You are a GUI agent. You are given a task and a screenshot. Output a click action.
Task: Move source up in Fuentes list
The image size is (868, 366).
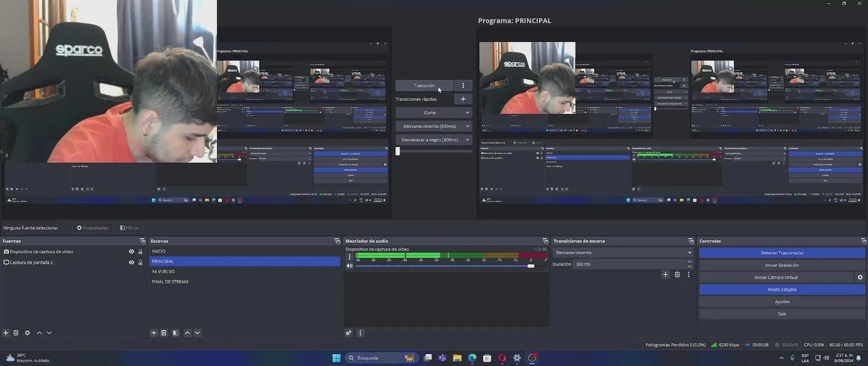tap(39, 333)
